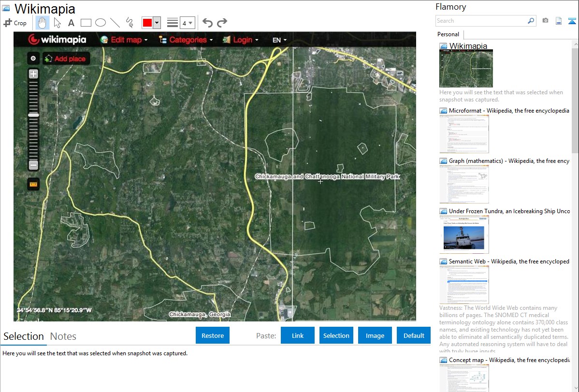Switch to the Selection tab
This screenshot has width=579, height=392.
click(24, 336)
